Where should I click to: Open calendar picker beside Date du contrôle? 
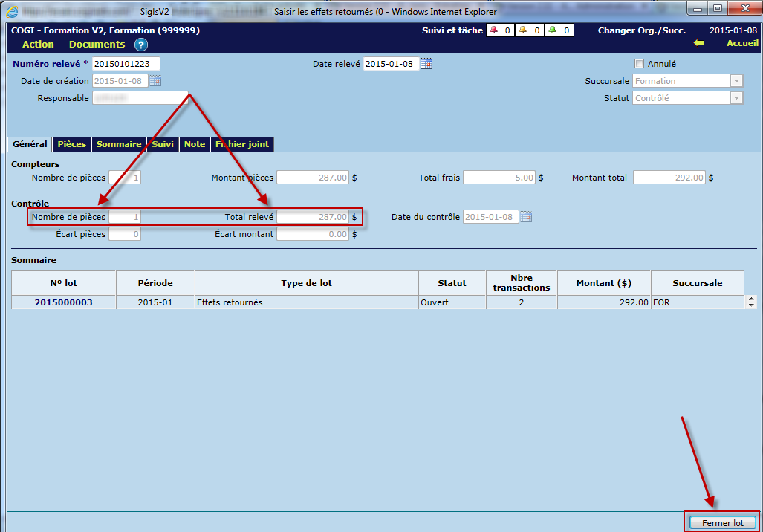pyautogui.click(x=526, y=217)
